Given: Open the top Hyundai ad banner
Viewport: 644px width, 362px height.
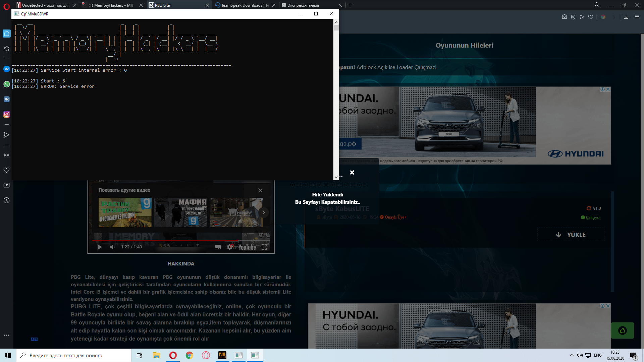Looking at the screenshot, I should [475, 125].
